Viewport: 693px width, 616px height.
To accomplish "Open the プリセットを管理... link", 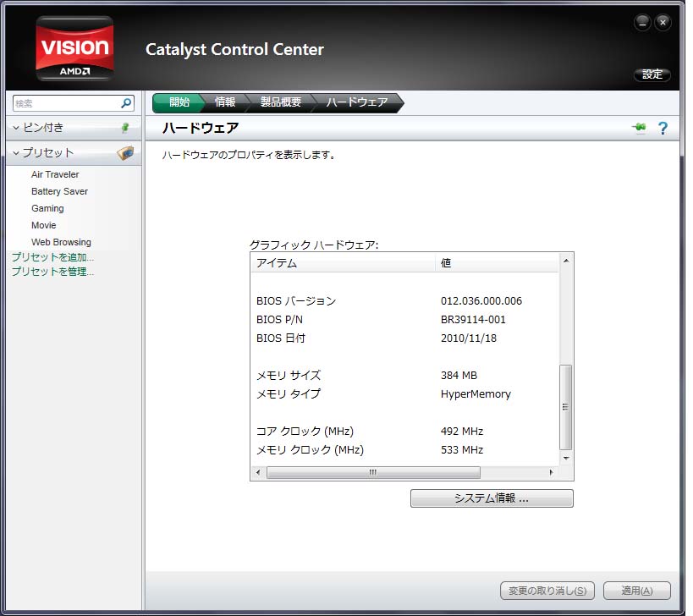I will point(52,272).
